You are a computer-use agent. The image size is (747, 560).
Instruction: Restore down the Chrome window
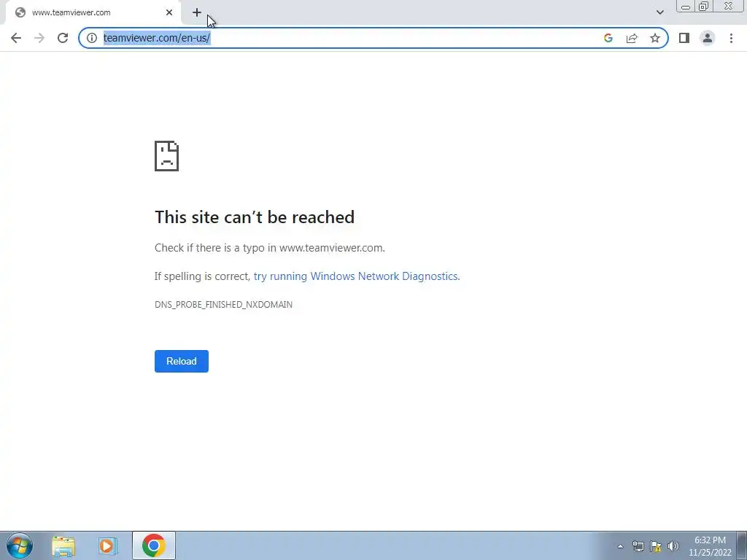[703, 6]
